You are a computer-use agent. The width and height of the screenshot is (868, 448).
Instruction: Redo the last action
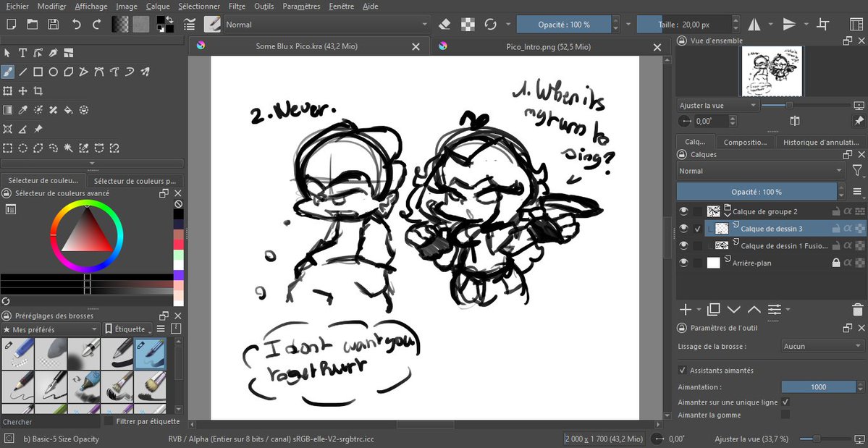point(97,25)
